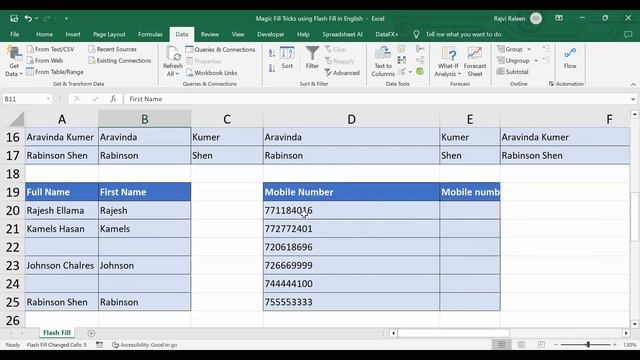Click zoom in plus button
The image size is (640, 360).
tap(615, 345)
